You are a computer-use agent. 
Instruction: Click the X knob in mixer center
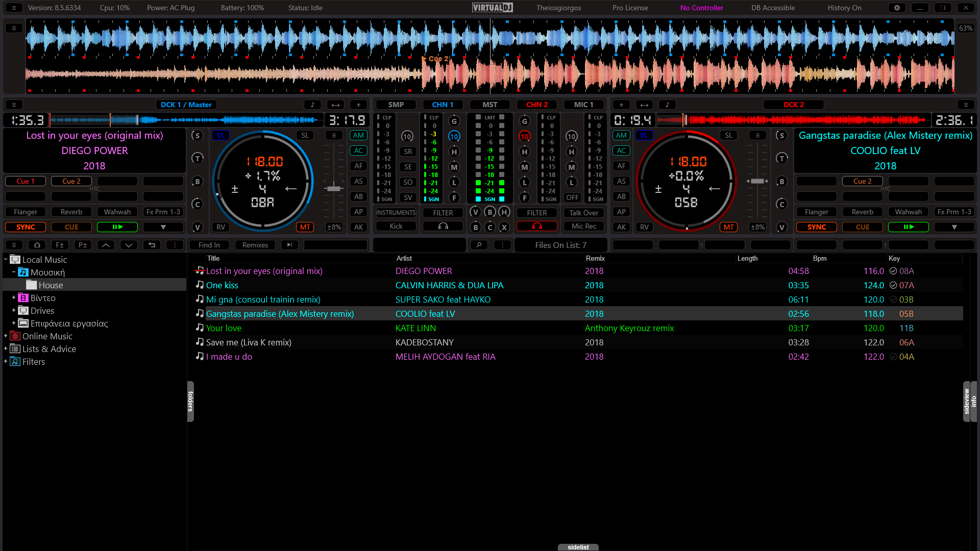pos(504,228)
